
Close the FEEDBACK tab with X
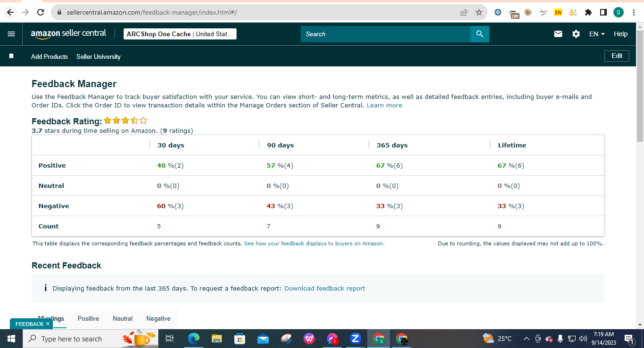pos(48,324)
